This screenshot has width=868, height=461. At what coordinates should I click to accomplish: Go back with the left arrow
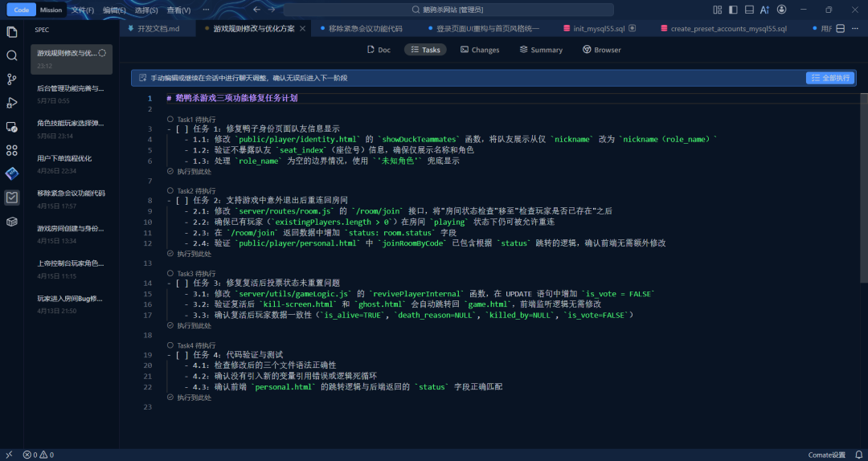256,10
